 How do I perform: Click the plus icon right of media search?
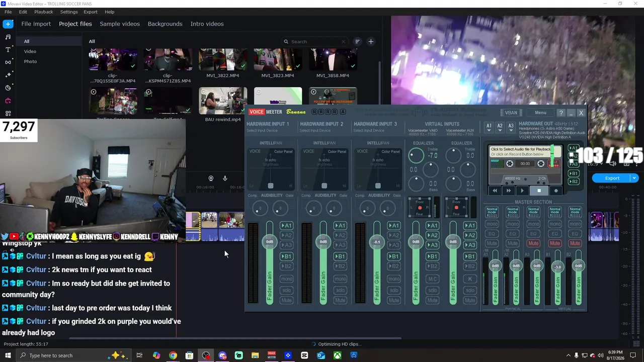tap(371, 42)
